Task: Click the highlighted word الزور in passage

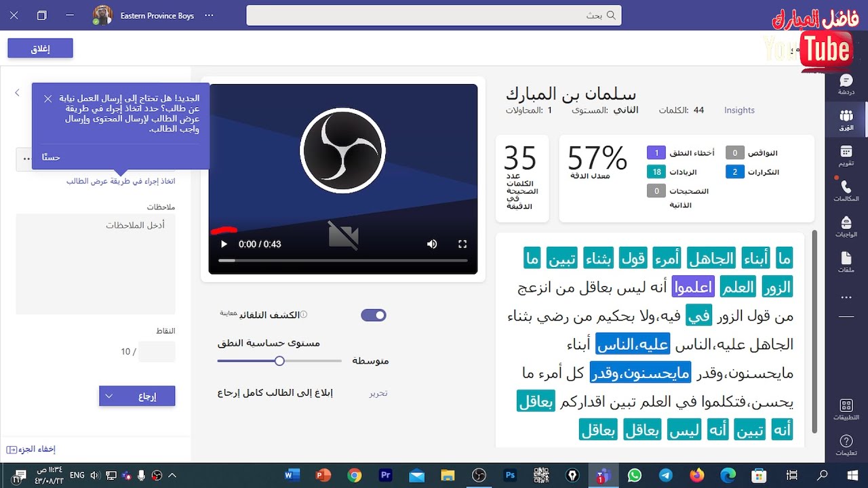Action: point(778,287)
